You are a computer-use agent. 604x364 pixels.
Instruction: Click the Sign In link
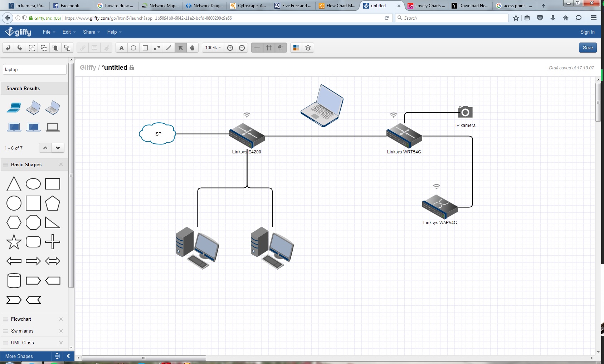click(587, 32)
